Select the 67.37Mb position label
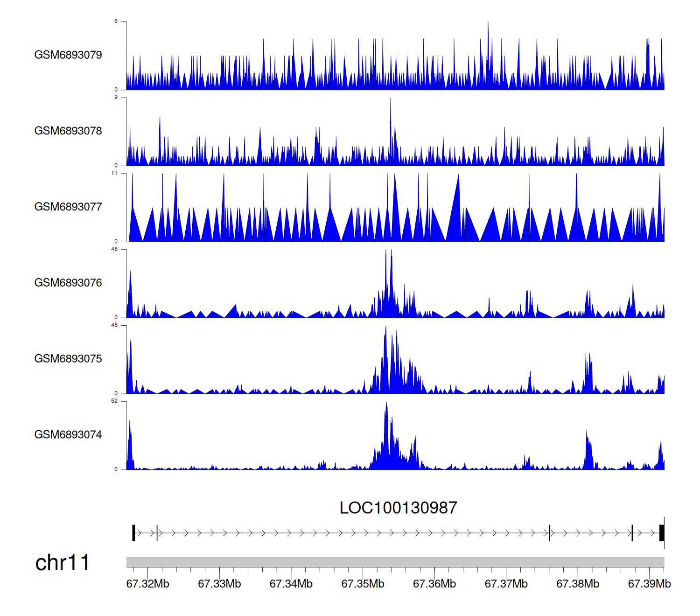This screenshot has height=616, width=700. [x=506, y=584]
